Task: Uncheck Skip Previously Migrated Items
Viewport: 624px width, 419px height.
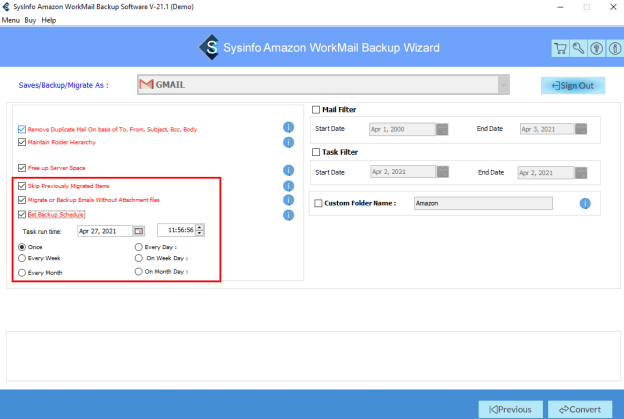Action: pos(22,186)
